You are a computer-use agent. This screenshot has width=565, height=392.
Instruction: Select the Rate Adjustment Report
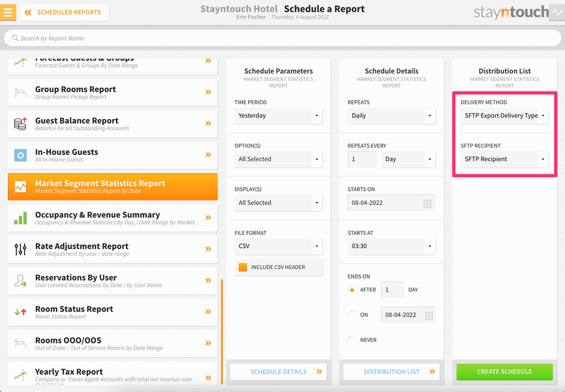[113, 250]
